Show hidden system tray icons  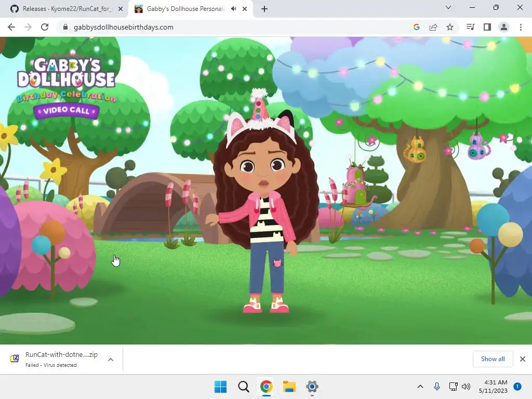coord(420,387)
